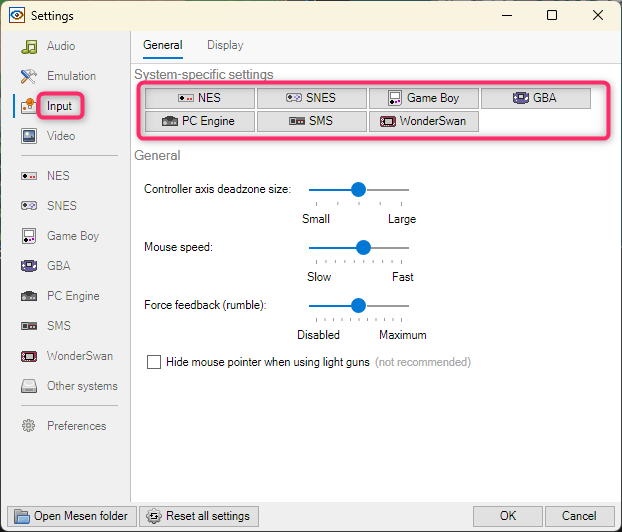This screenshot has width=622, height=532.
Task: Open the PC Engine console icon in sidebar
Action: point(29,296)
